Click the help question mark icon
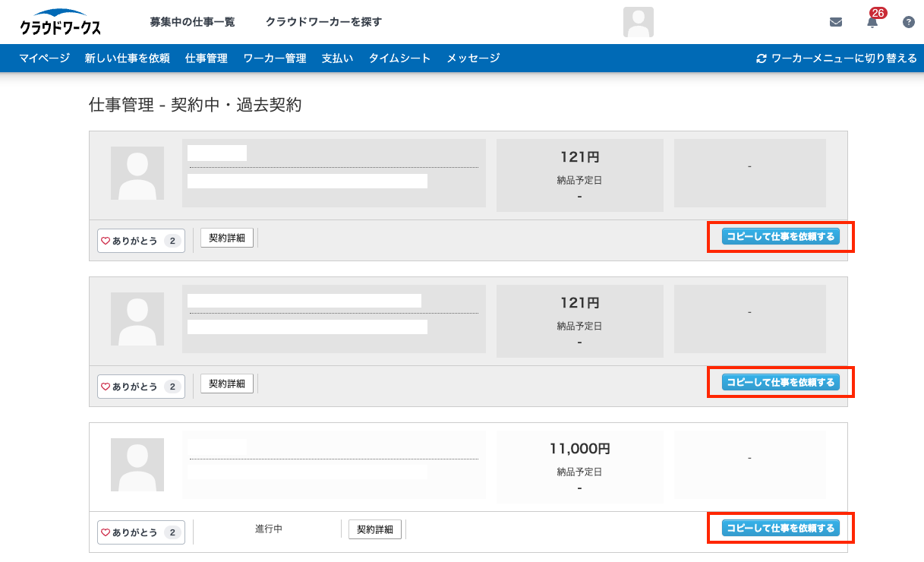This screenshot has width=924, height=562. 908,22
